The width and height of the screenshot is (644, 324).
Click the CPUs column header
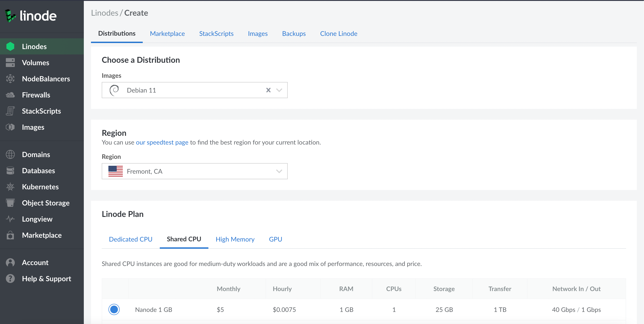(x=394, y=289)
